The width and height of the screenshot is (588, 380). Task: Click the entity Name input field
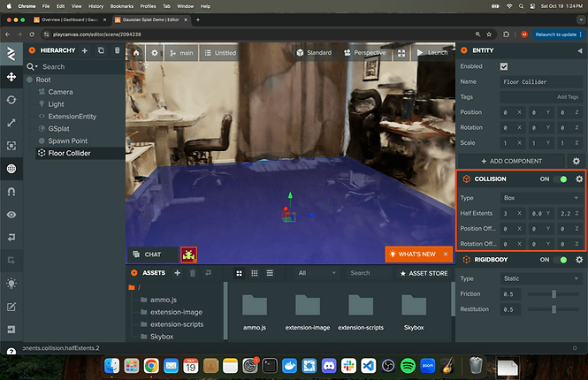click(x=539, y=81)
